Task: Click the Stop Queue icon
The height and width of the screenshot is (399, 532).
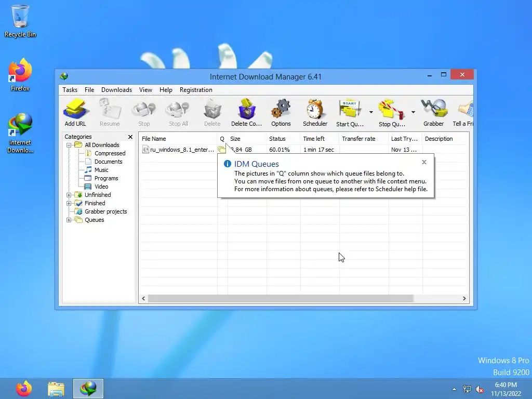Action: [x=392, y=113]
